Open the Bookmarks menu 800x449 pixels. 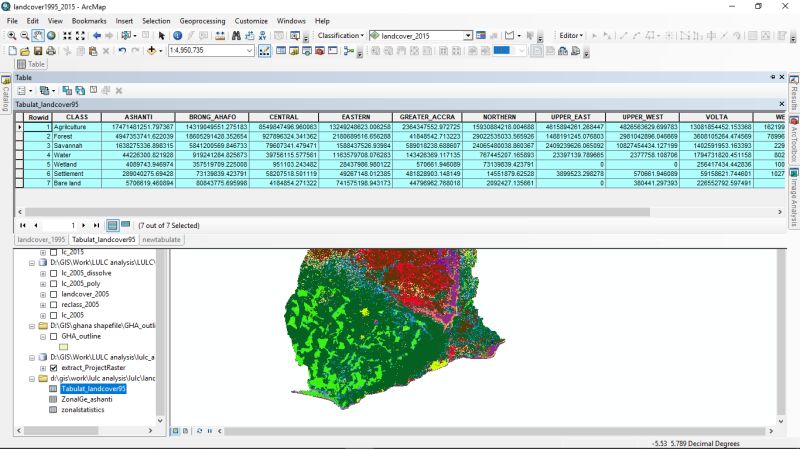tap(89, 21)
